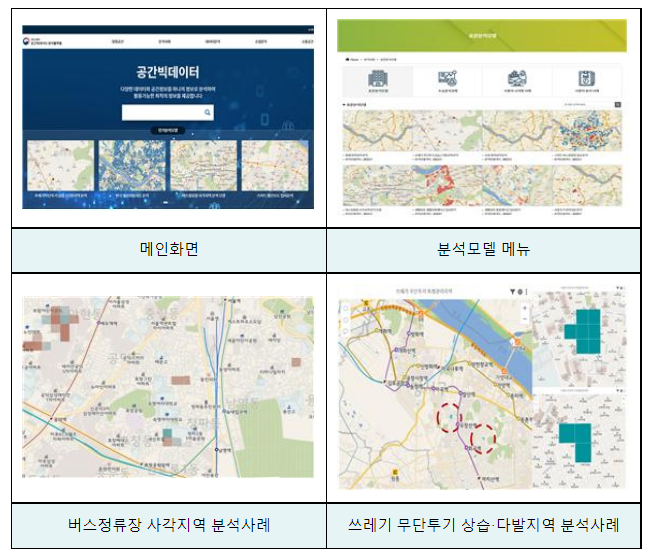Image resolution: width=653 pixels, height=556 pixels.
Task: Click the round dot icon next to the funnel
Action: (x=520, y=292)
